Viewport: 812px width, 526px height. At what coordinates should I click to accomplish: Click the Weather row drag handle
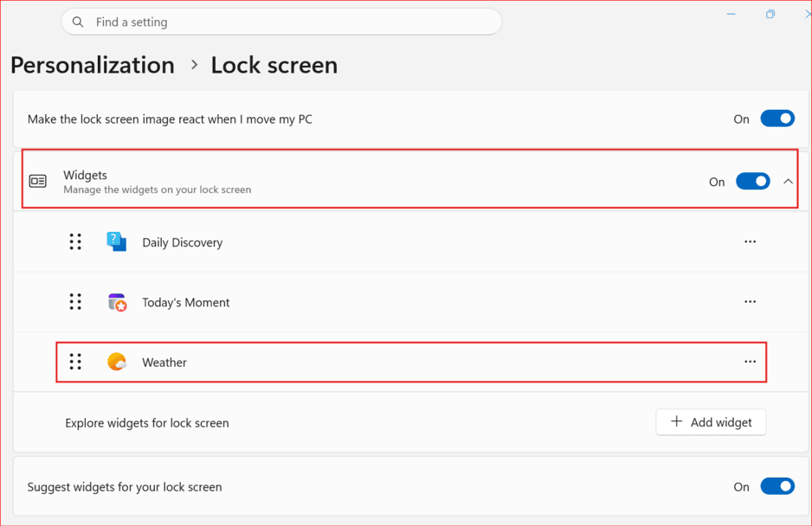click(75, 362)
